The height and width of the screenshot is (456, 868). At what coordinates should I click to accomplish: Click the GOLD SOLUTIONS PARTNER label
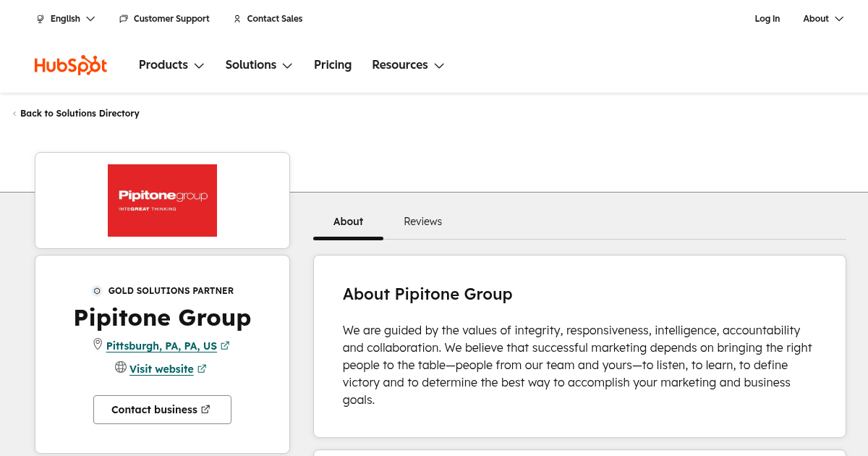coord(171,291)
